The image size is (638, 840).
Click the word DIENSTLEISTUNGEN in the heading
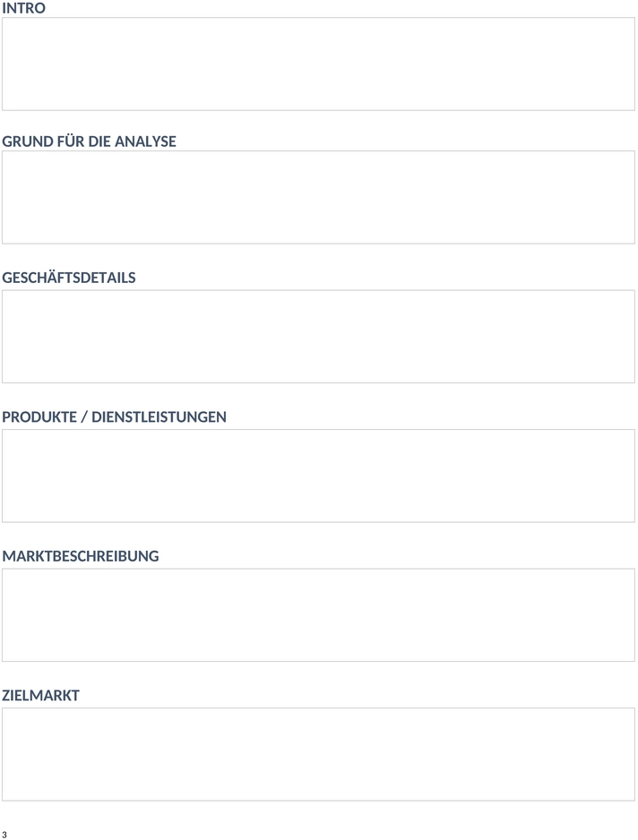[159, 416]
